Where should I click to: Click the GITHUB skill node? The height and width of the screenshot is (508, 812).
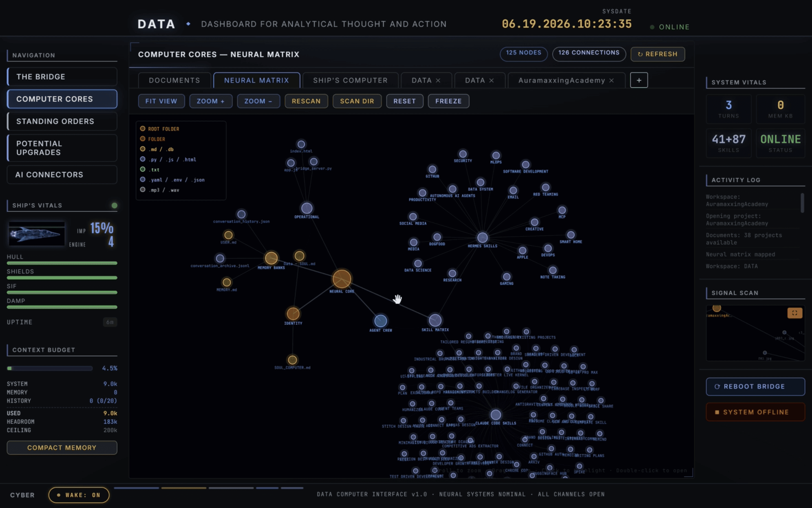tap(433, 169)
